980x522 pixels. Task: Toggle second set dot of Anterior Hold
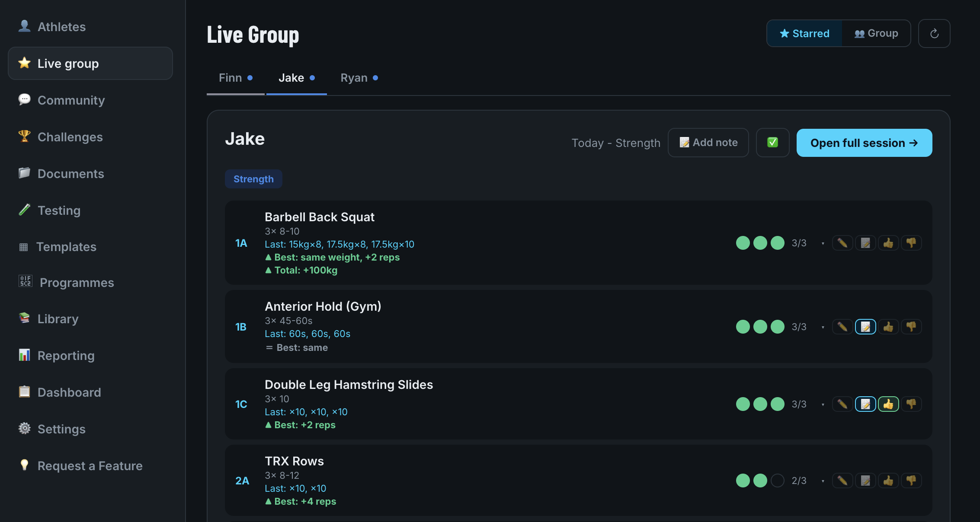760,327
